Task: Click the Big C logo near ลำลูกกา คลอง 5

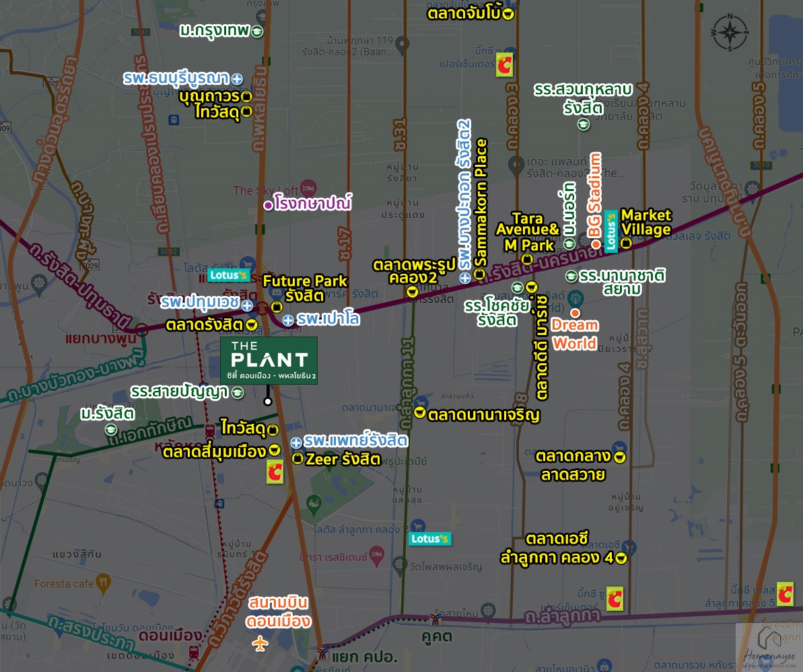Action: [x=785, y=594]
